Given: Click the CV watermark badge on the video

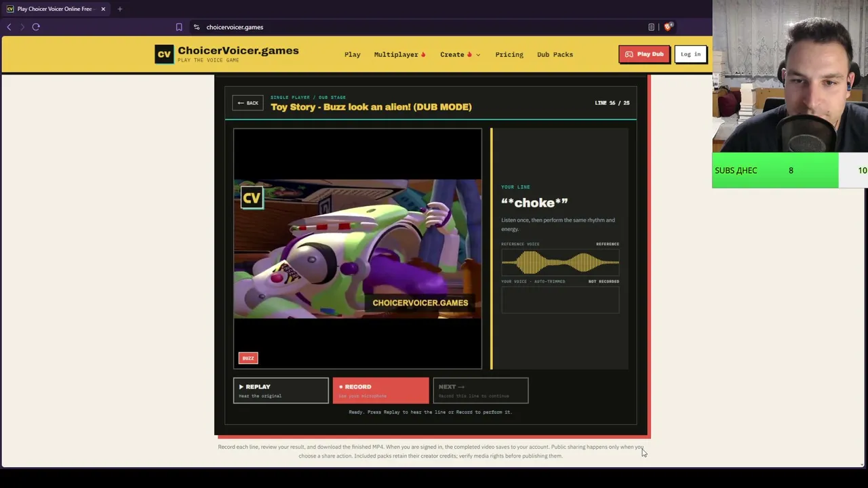Looking at the screenshot, I should click(x=252, y=199).
